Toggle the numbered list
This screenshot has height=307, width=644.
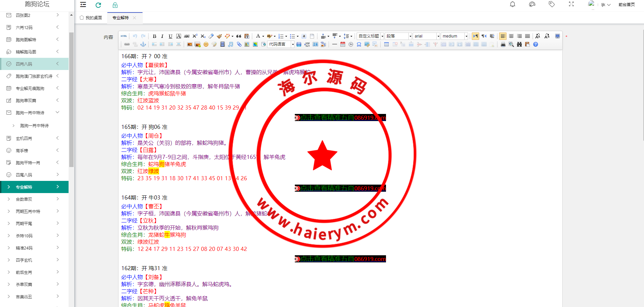click(281, 36)
